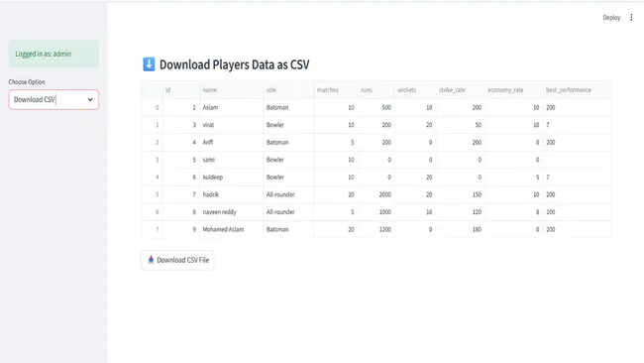Click row index 0 in the table

(x=153, y=107)
